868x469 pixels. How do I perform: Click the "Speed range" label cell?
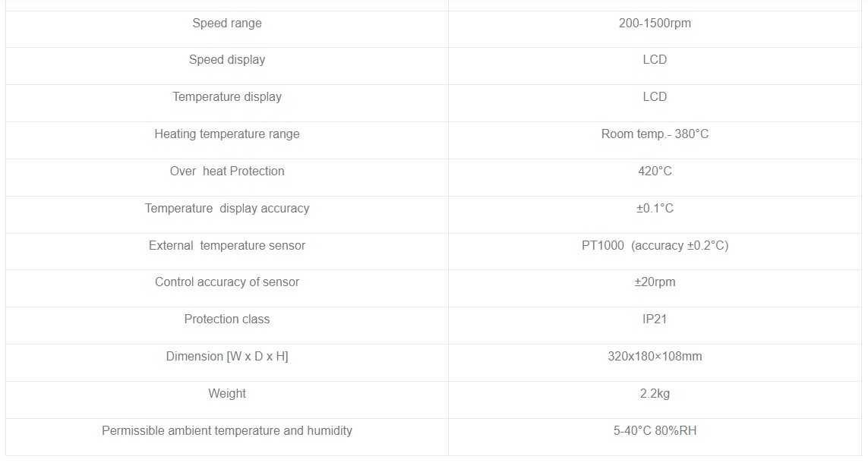[226, 24]
